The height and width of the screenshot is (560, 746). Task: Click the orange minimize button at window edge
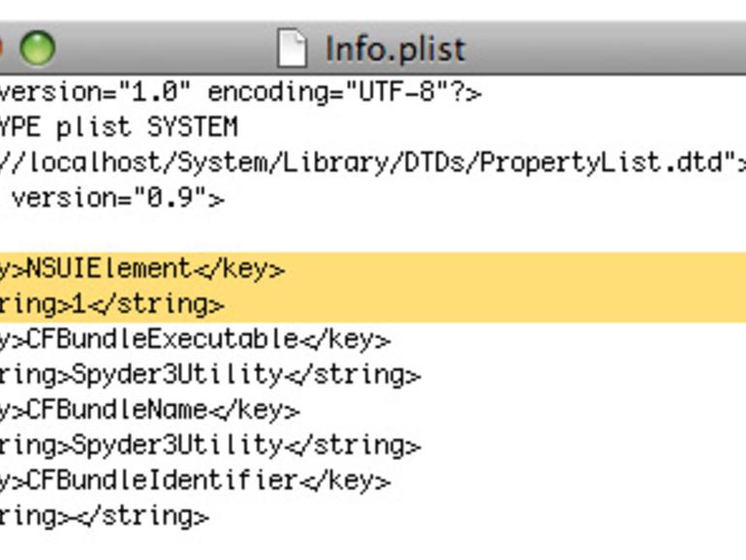coord(1,47)
